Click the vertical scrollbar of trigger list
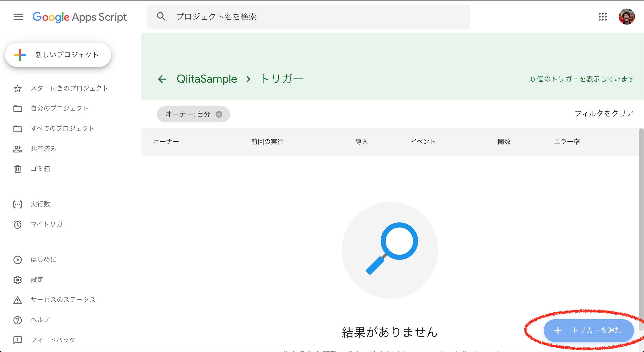Image resolution: width=644 pixels, height=352 pixels. point(641,227)
